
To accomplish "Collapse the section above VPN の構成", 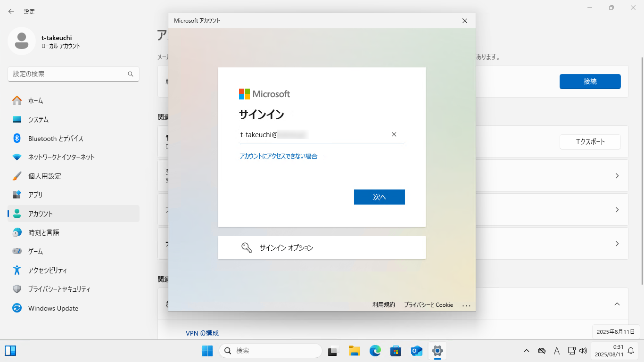I will pyautogui.click(x=617, y=304).
